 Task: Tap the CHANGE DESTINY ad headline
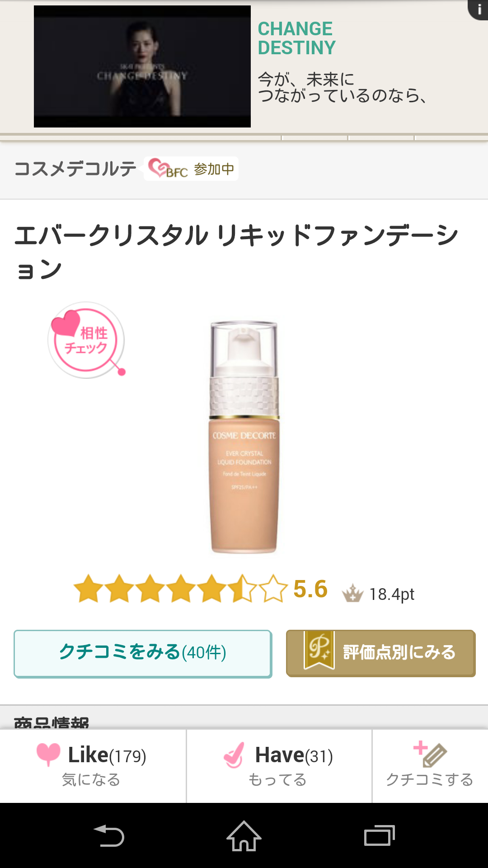[x=297, y=38]
